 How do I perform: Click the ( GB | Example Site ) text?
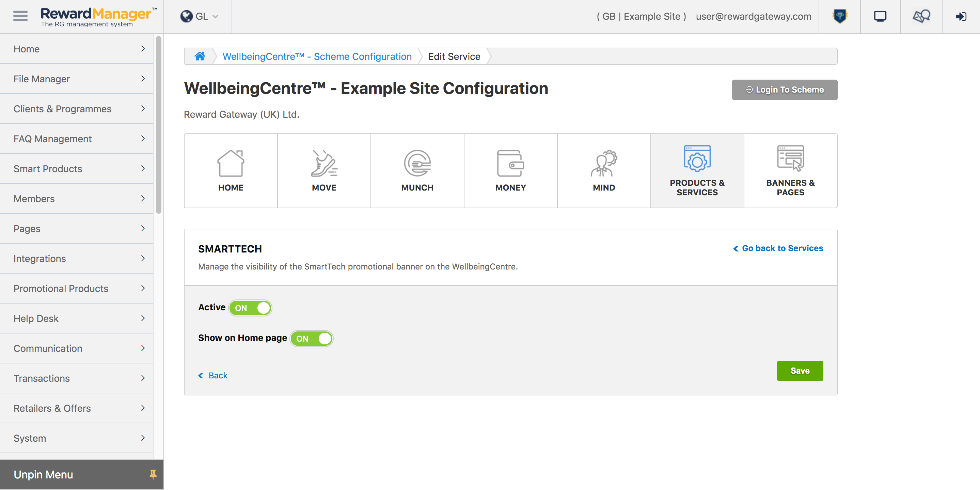[x=641, y=16]
